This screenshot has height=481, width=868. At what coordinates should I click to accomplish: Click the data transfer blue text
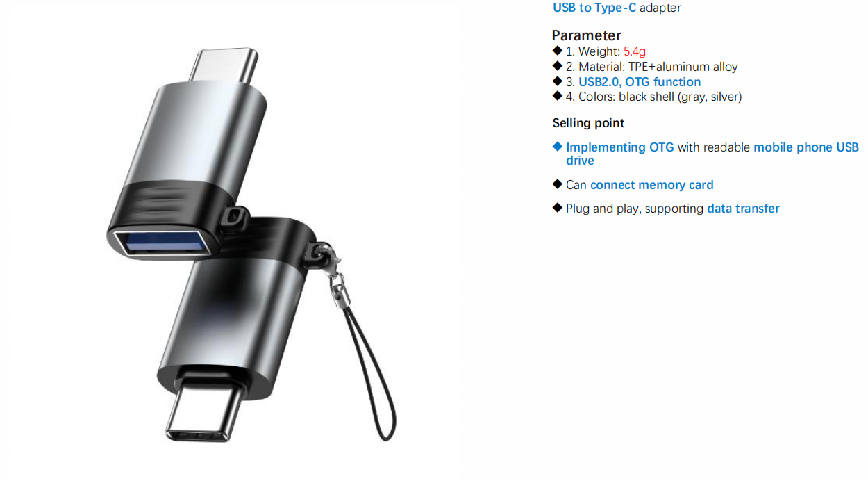click(x=743, y=209)
